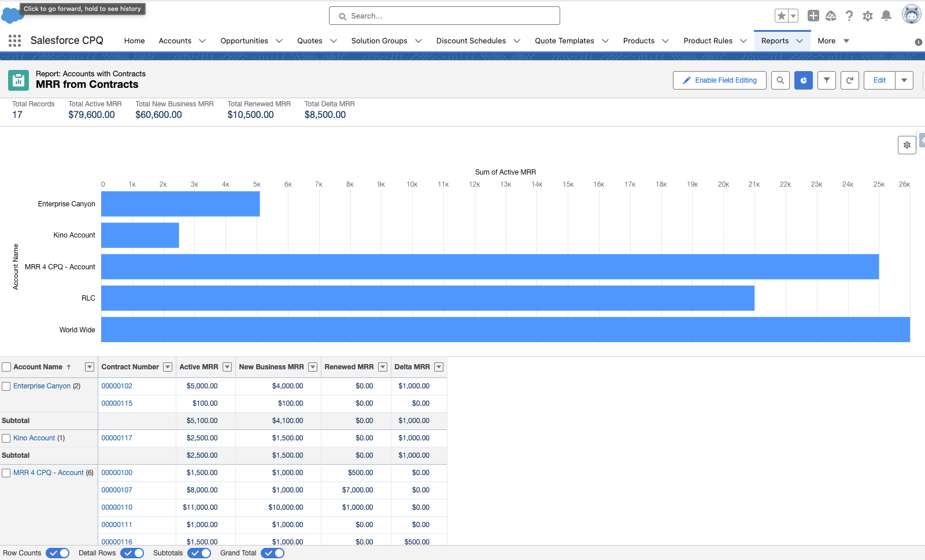Open the Trailhead guidance icon
Screen dimensions: 925x560
click(x=831, y=16)
